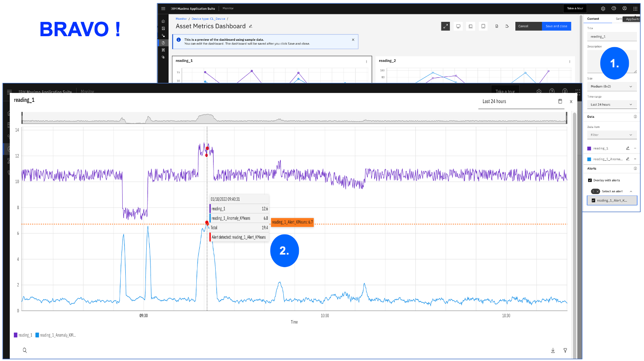Click red alert marker on purple peak
The height and width of the screenshot is (361, 644).
[x=207, y=148]
